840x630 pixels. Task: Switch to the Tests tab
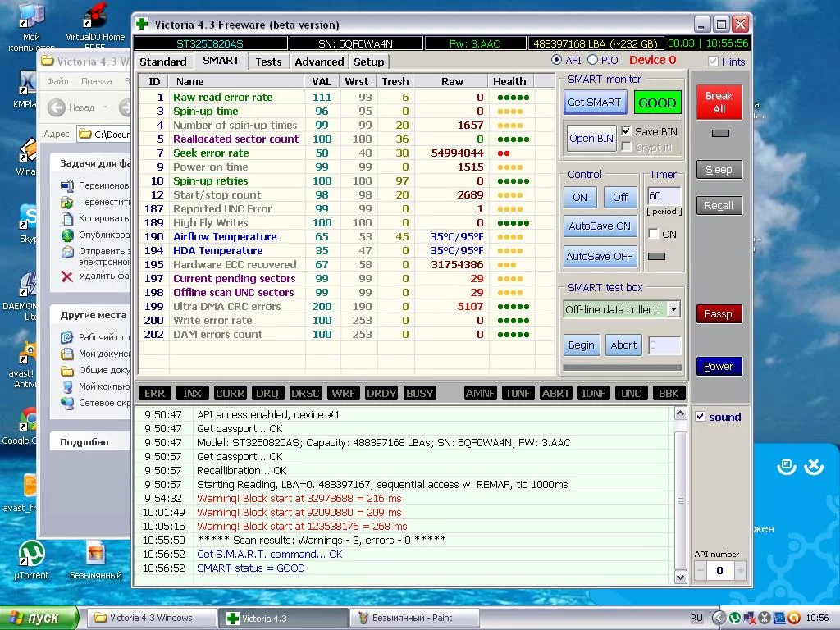(x=268, y=62)
